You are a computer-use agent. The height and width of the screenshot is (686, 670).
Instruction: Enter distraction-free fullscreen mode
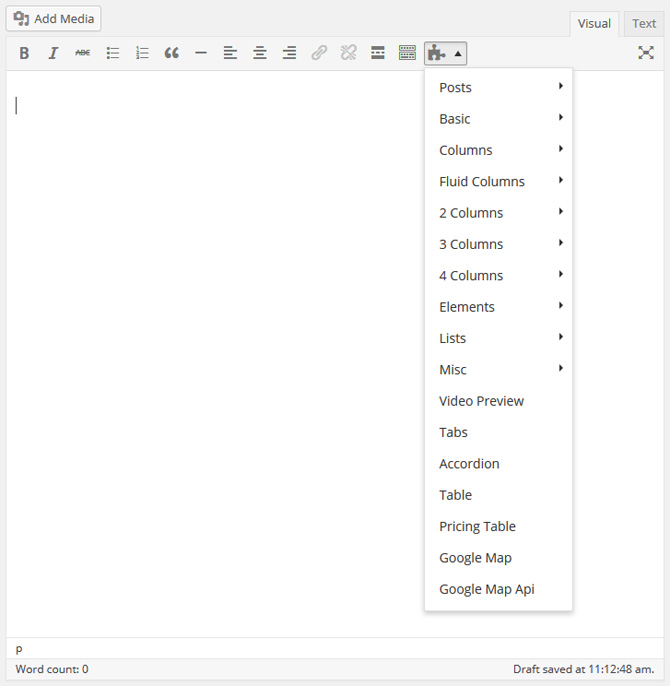(x=646, y=53)
